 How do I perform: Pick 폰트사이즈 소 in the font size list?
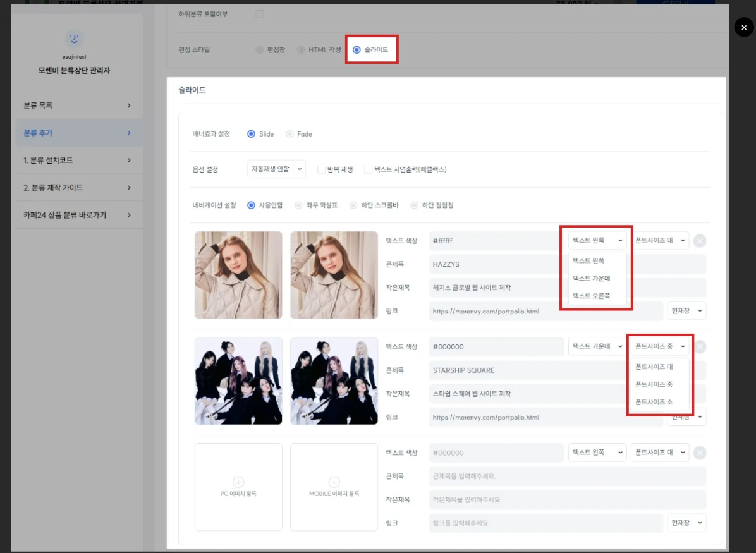654,402
